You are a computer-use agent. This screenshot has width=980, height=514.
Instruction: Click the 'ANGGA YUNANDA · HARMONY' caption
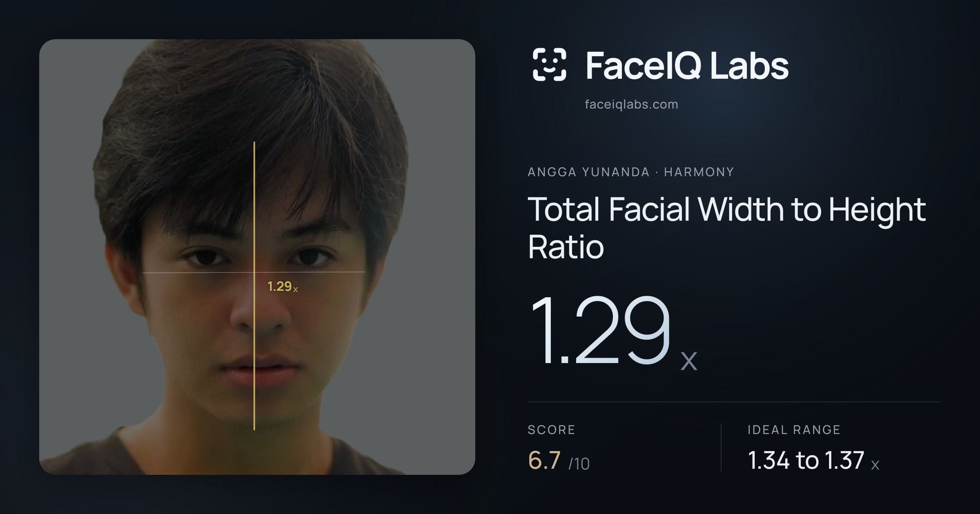pyautogui.click(x=631, y=172)
